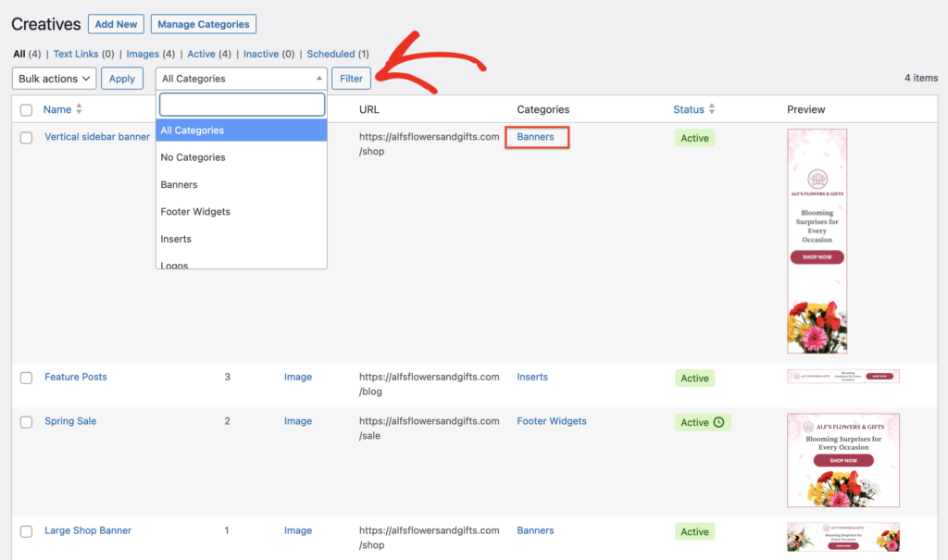This screenshot has width=948, height=560.
Task: Check the Large Shop Banner row checkbox
Action: pos(26,531)
